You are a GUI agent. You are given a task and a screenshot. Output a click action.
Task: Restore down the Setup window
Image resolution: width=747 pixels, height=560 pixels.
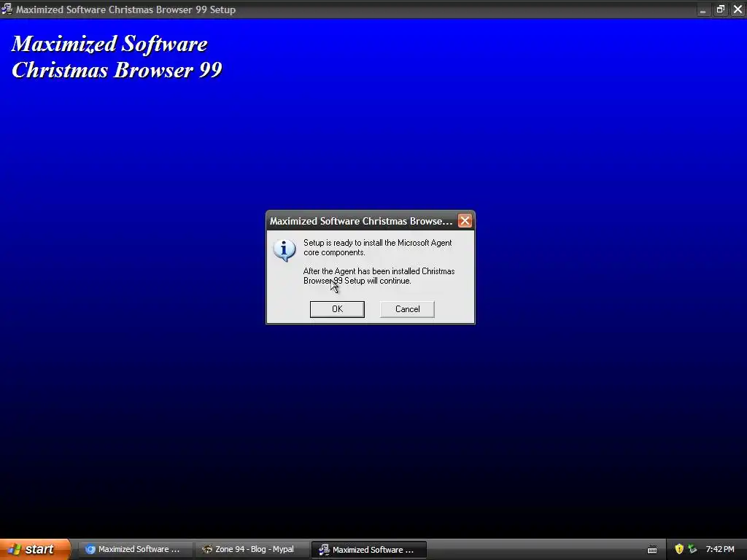click(x=720, y=9)
